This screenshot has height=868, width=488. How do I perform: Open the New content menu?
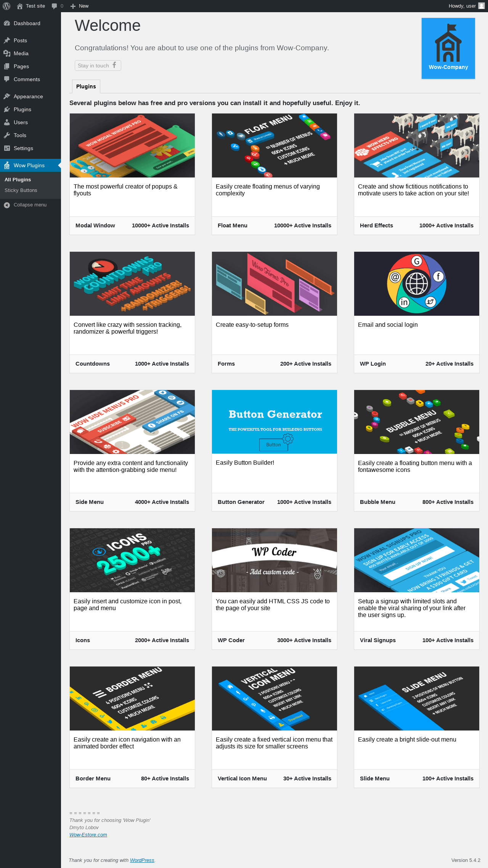coord(79,6)
